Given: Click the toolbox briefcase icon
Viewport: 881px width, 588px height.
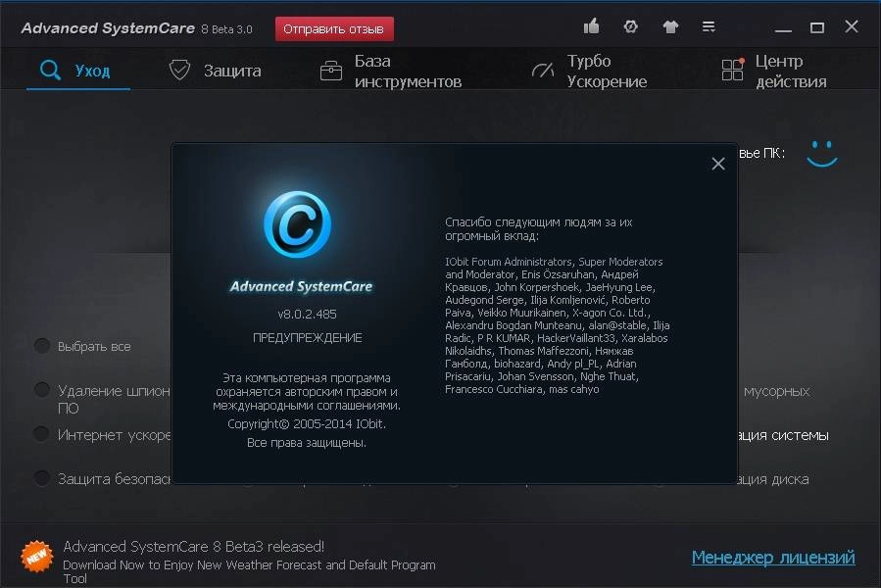Looking at the screenshot, I should tap(331, 71).
